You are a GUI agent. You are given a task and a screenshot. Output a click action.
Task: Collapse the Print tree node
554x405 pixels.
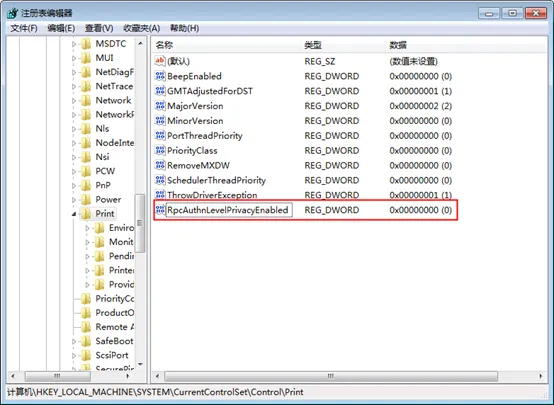pyautogui.click(x=74, y=214)
